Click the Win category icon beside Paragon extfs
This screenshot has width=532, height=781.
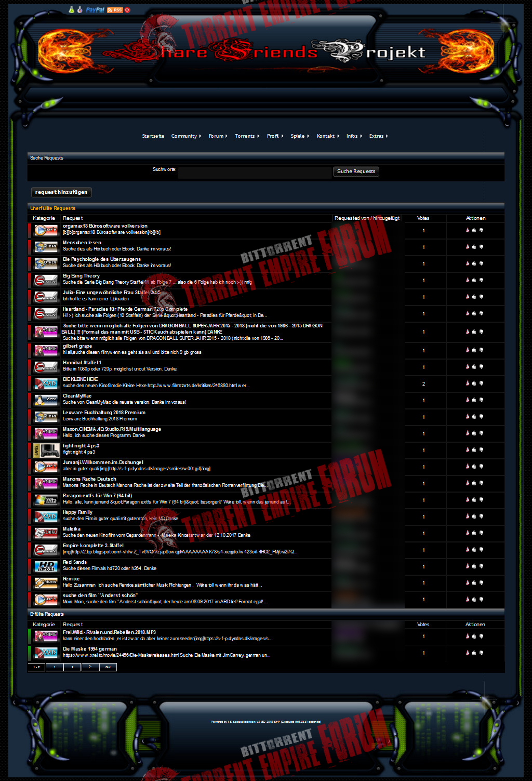[46, 500]
